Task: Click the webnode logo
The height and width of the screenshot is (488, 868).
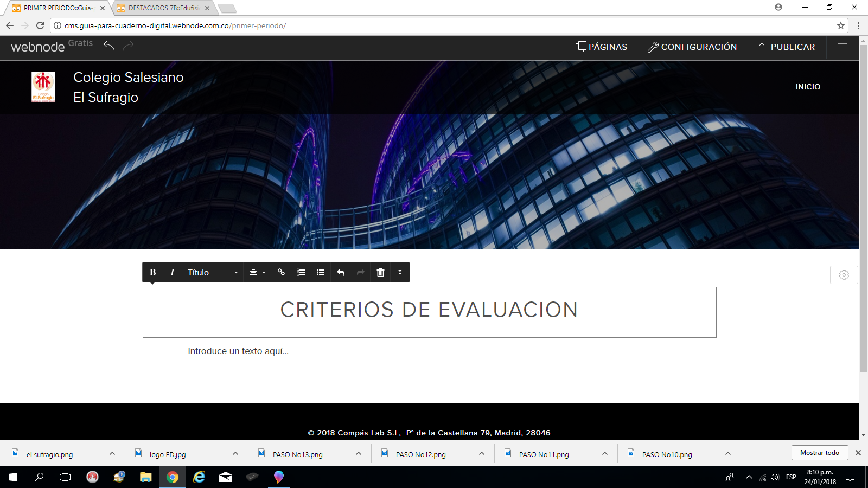Action: click(37, 47)
